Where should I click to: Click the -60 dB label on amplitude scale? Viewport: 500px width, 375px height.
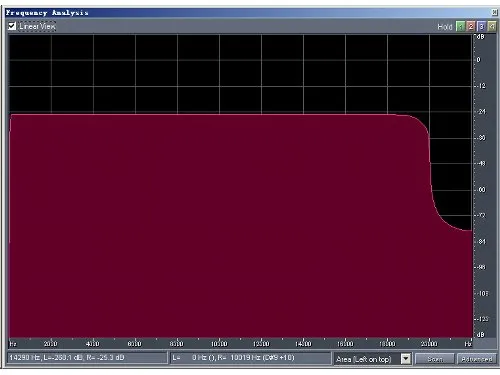coord(481,189)
